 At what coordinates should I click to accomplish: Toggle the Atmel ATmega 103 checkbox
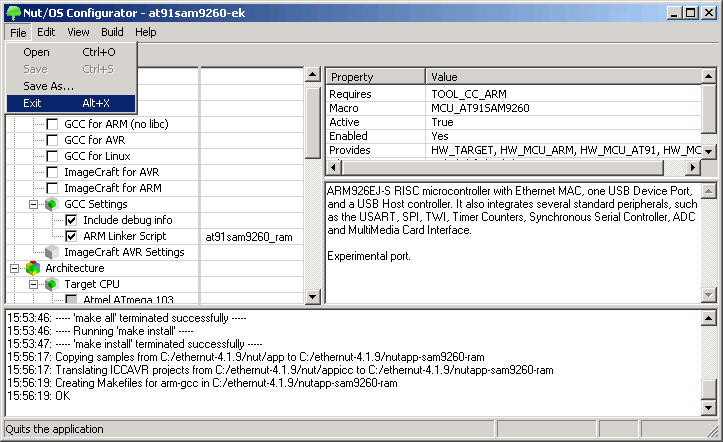71,300
